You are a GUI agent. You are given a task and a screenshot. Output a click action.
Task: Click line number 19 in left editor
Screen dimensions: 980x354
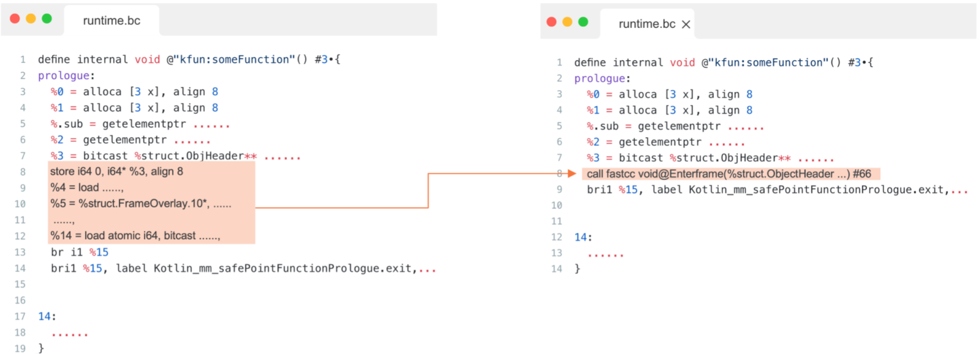20,348
